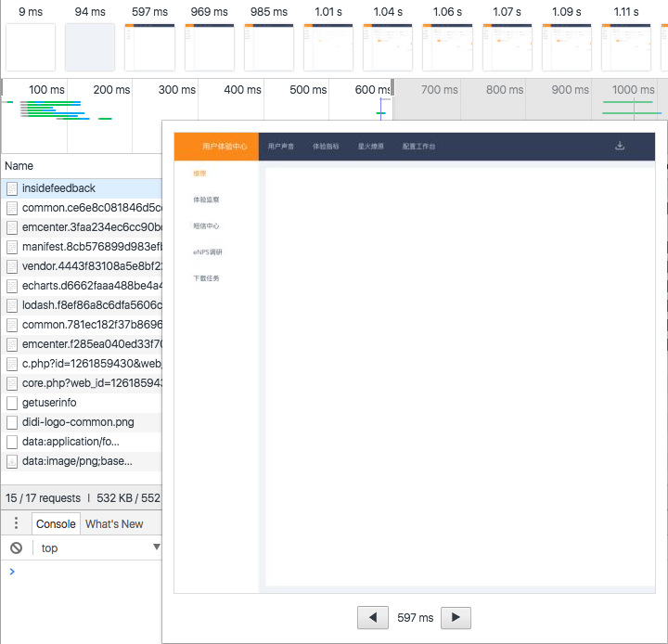The width and height of the screenshot is (668, 644).
Task: Click the download icon in the page header
Action: (620, 146)
